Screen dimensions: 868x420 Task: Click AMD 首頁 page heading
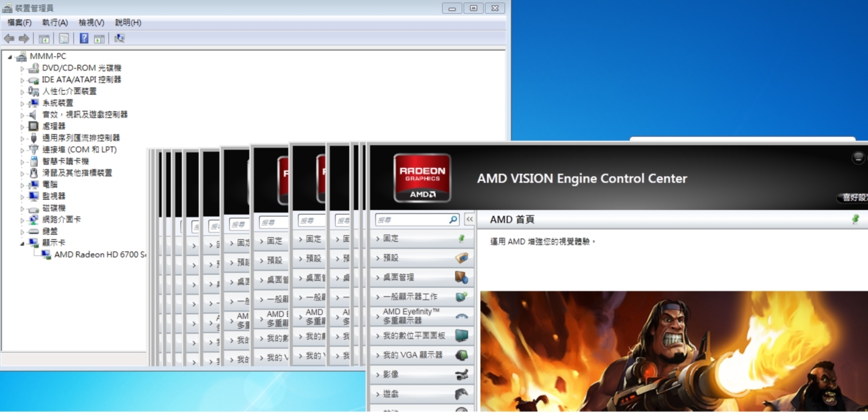coord(512,219)
